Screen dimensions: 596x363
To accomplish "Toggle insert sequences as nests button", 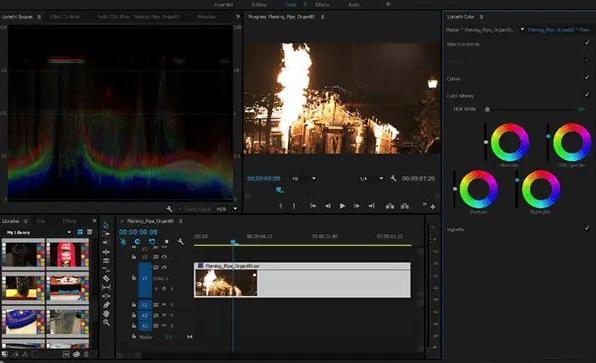I will click(x=123, y=241).
